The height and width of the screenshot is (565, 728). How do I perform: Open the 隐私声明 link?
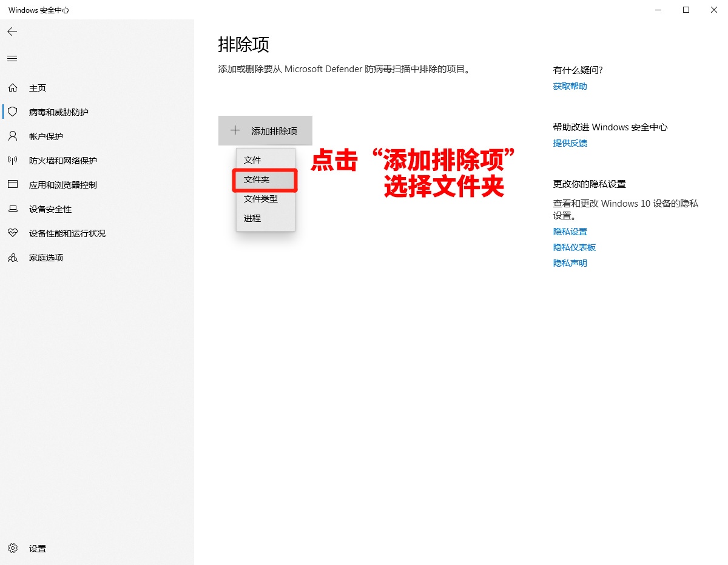pos(570,263)
